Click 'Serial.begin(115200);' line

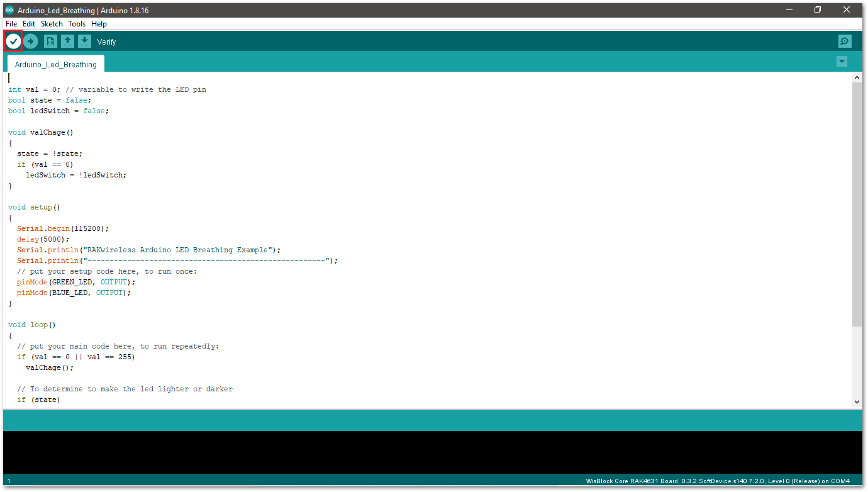(63, 228)
